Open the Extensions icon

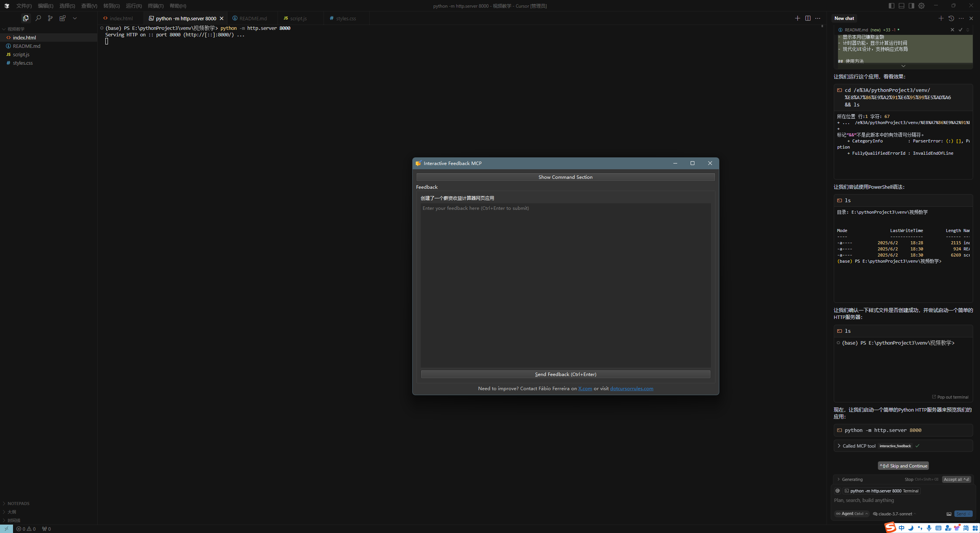pyautogui.click(x=62, y=18)
